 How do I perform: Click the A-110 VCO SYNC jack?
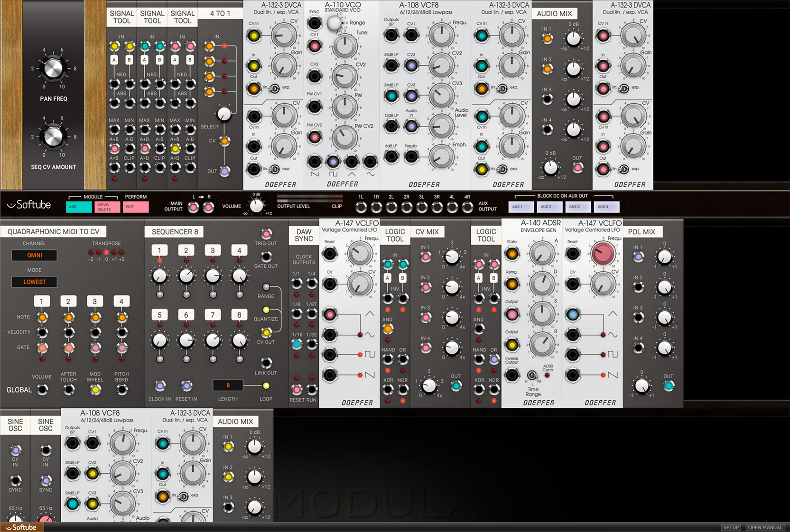pos(314,23)
